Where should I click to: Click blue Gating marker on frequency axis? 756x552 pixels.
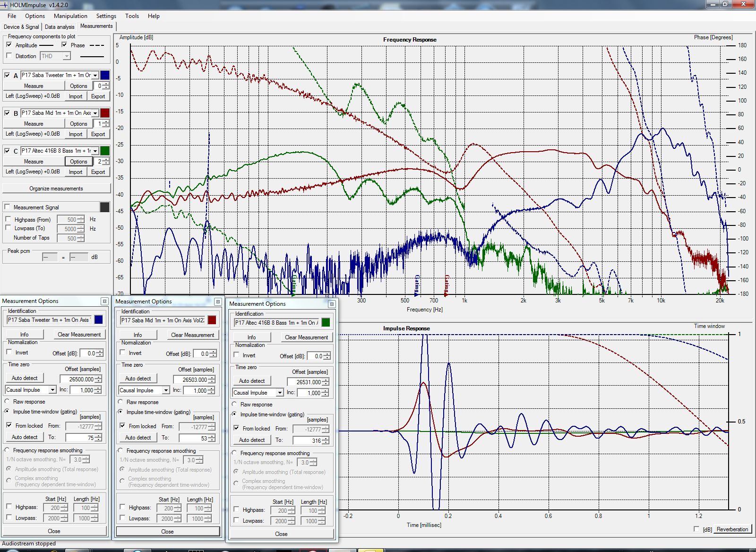[417, 285]
